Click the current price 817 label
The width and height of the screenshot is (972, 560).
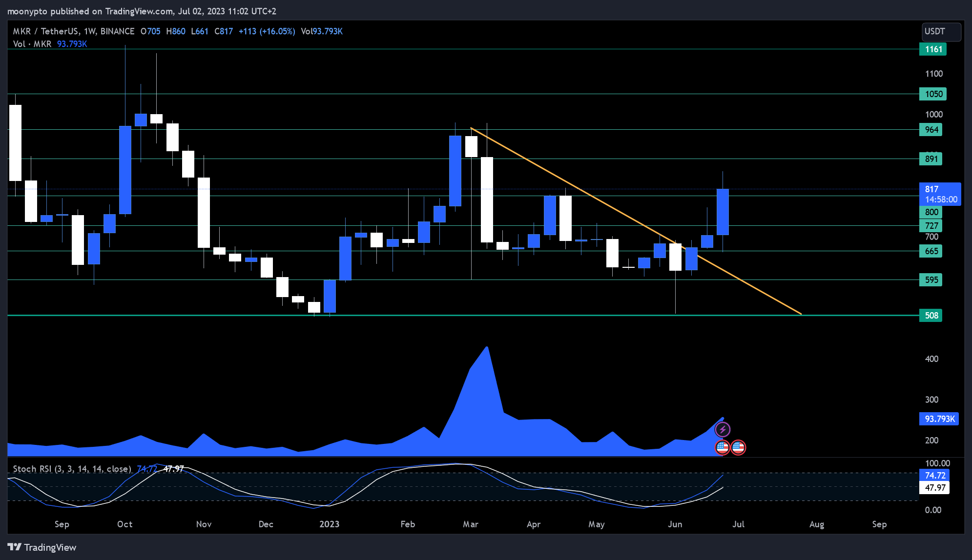tap(940, 189)
